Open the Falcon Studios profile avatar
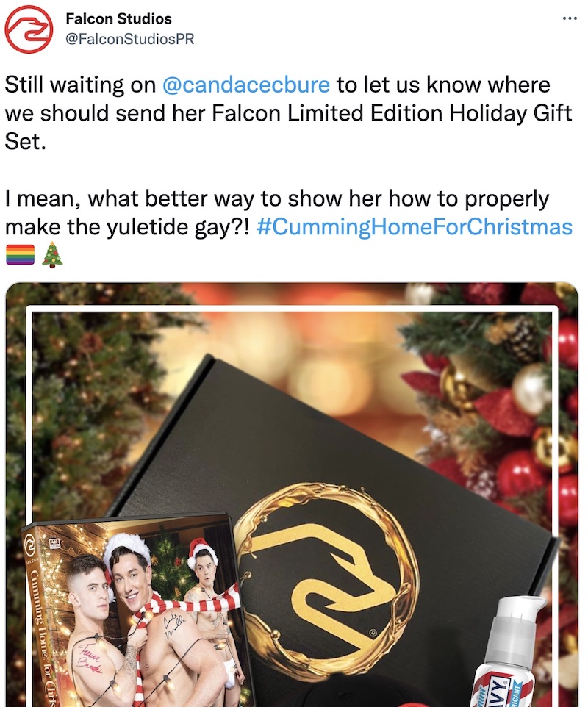 click(x=29, y=29)
